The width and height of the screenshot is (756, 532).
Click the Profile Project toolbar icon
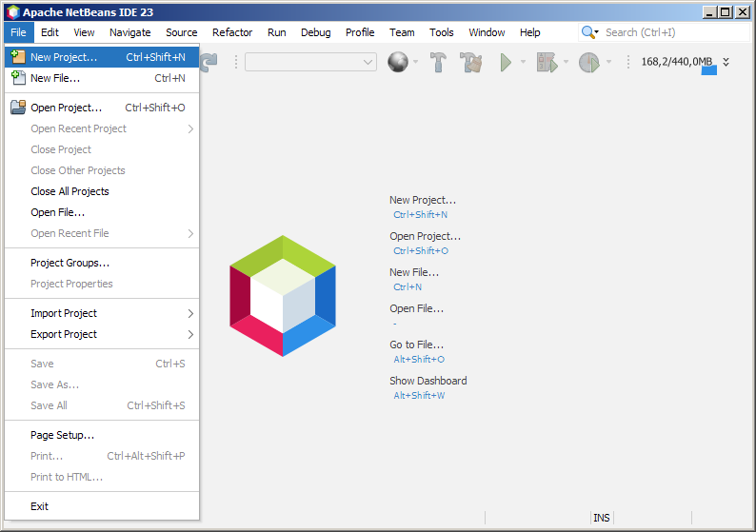[x=589, y=62]
